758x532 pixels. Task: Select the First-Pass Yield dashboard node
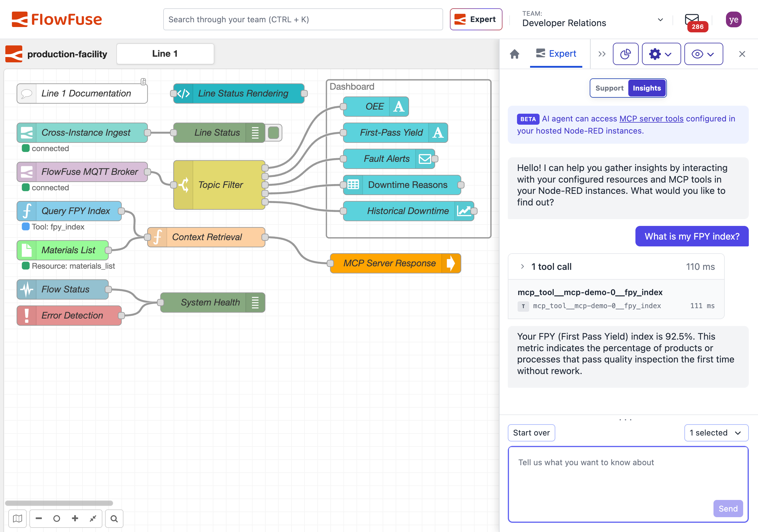(x=396, y=133)
